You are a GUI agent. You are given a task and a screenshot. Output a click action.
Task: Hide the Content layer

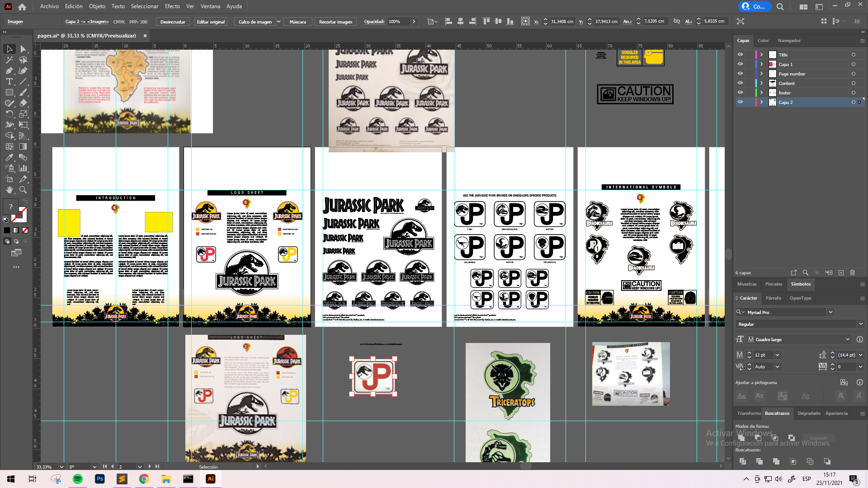(x=740, y=83)
